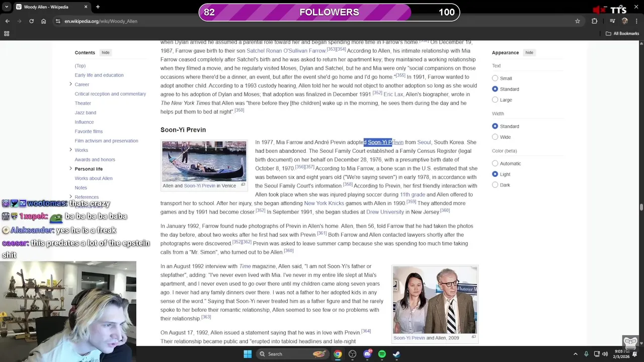Viewport: 644px width, 362px height.
Task: Open the Drew University link
Action: tap(385, 212)
